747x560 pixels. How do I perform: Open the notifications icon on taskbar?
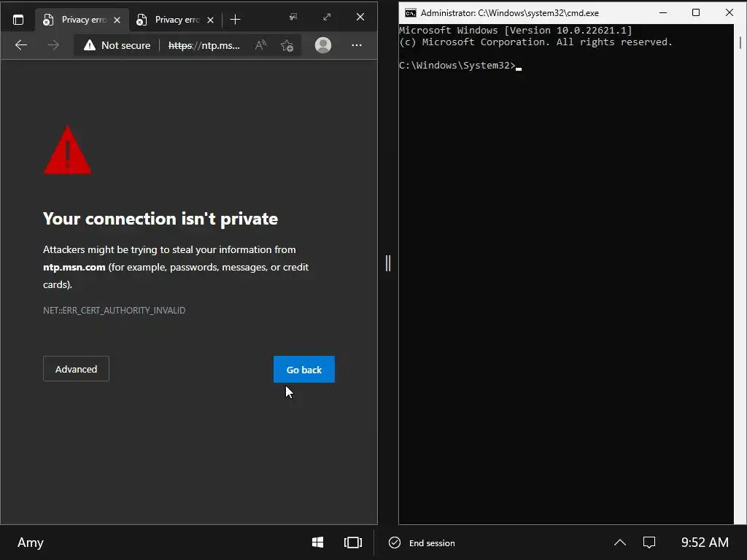click(649, 542)
